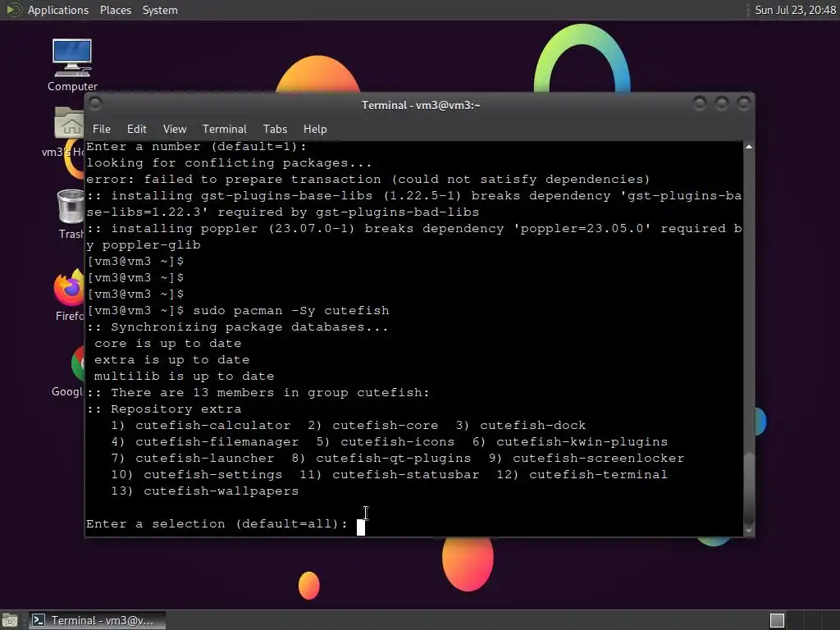The image size is (840, 630).
Task: Click the 'installing poppler (23.07.0-1)' text
Action: coord(232,229)
